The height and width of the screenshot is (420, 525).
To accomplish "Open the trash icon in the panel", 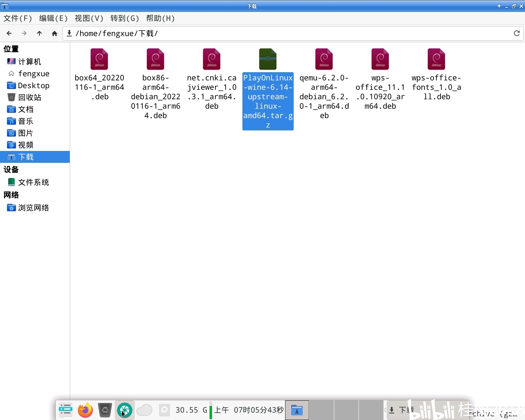I will pos(105,410).
